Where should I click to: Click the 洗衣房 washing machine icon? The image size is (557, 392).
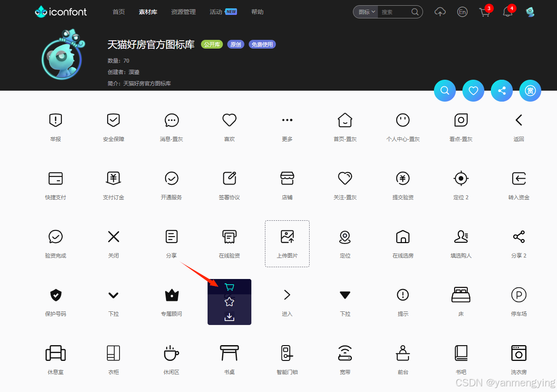point(519,353)
